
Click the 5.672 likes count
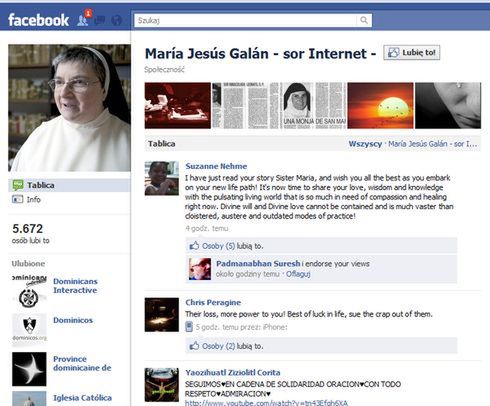click(x=28, y=229)
